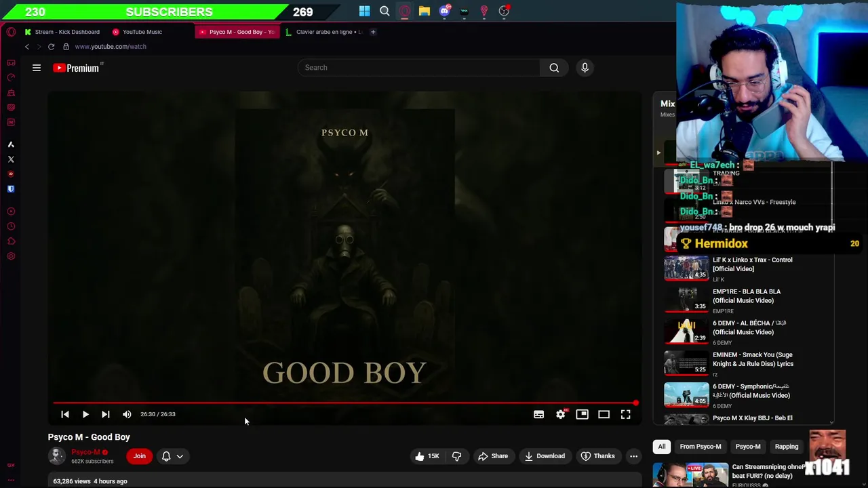Open the YouTube hamburger guide menu
868x488 pixels.
click(x=37, y=68)
